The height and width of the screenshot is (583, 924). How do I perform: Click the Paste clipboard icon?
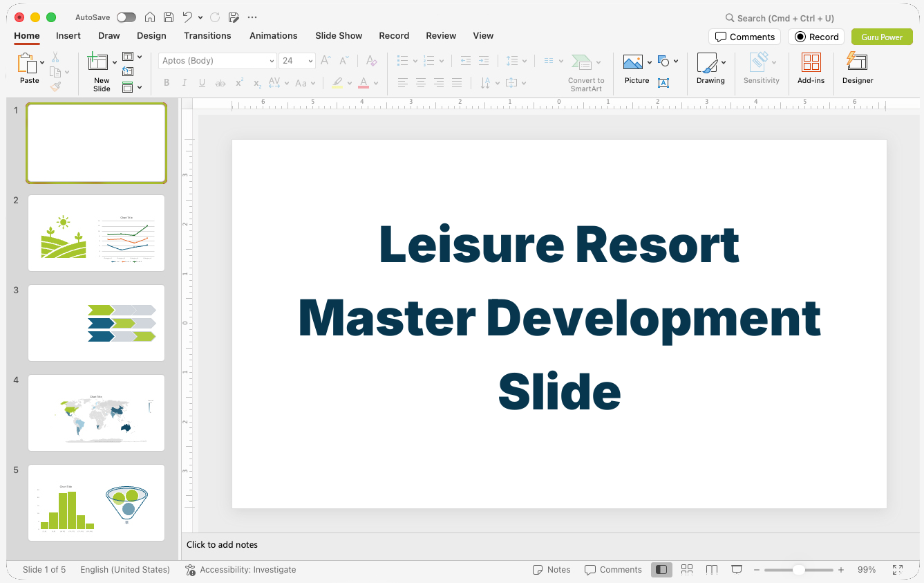[x=27, y=63]
